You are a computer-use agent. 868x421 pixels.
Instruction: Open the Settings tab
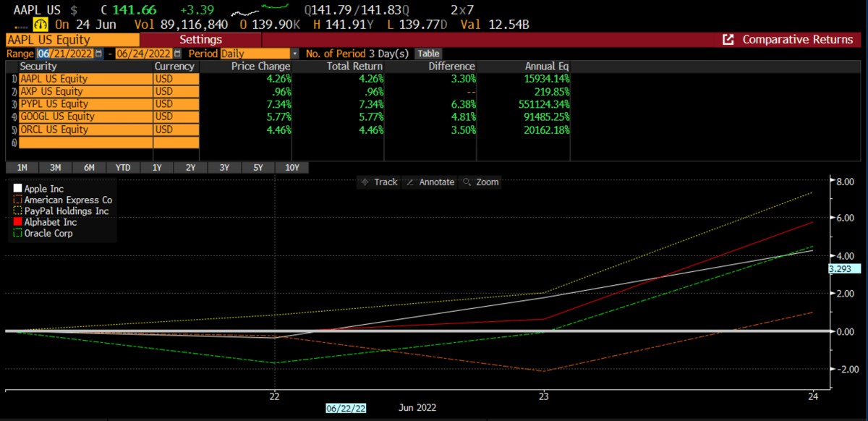pos(201,39)
